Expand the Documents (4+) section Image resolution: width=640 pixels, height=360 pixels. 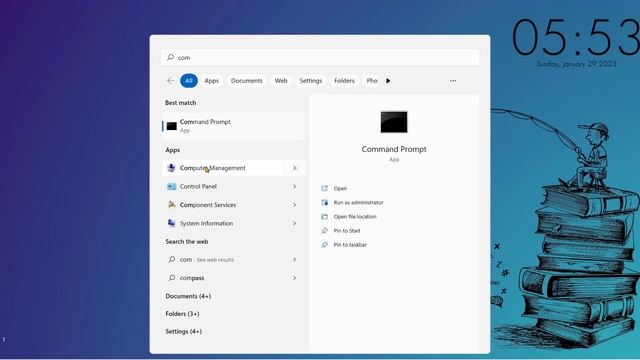[x=188, y=296]
